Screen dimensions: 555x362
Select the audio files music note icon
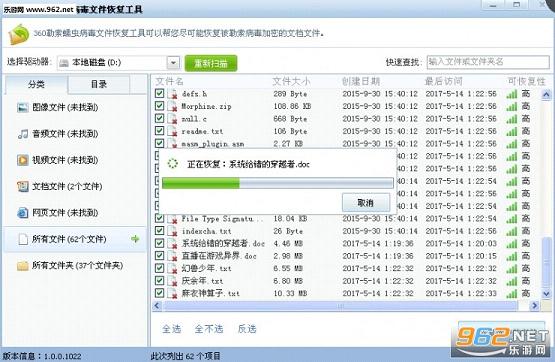point(23,134)
